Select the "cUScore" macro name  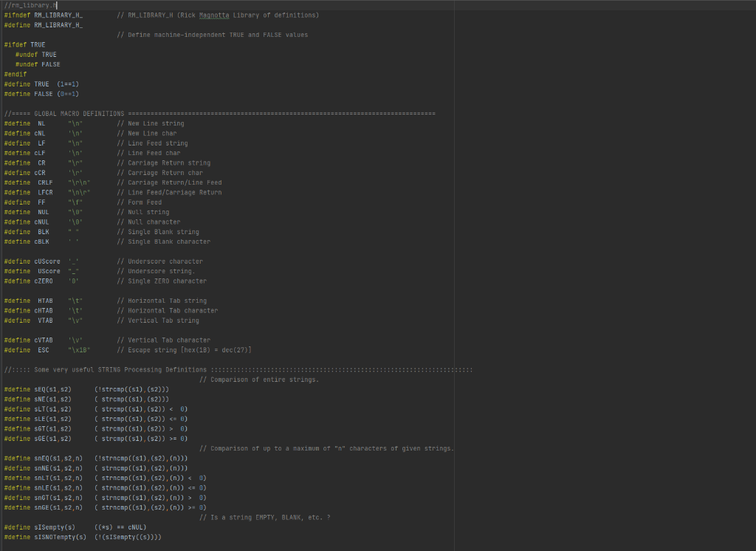tap(47, 261)
